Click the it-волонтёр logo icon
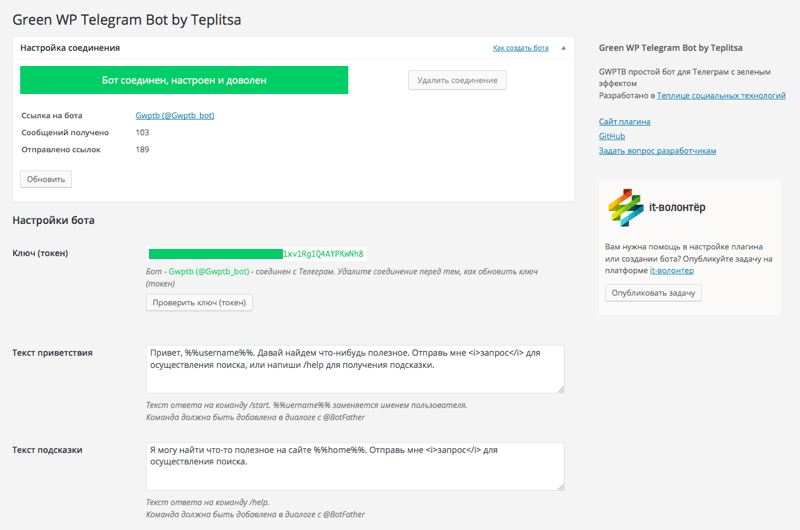 pyautogui.click(x=626, y=208)
